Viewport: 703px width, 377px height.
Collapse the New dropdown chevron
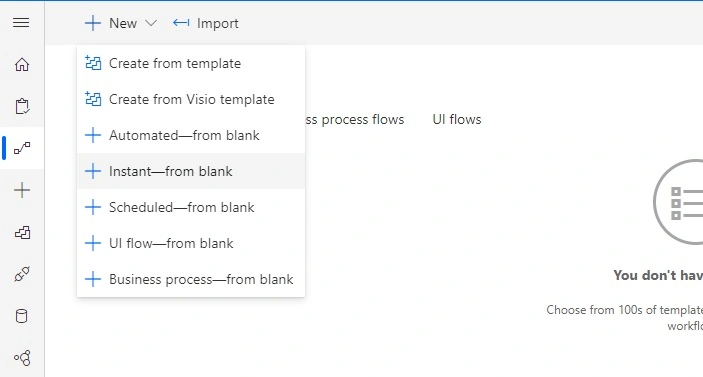point(151,23)
